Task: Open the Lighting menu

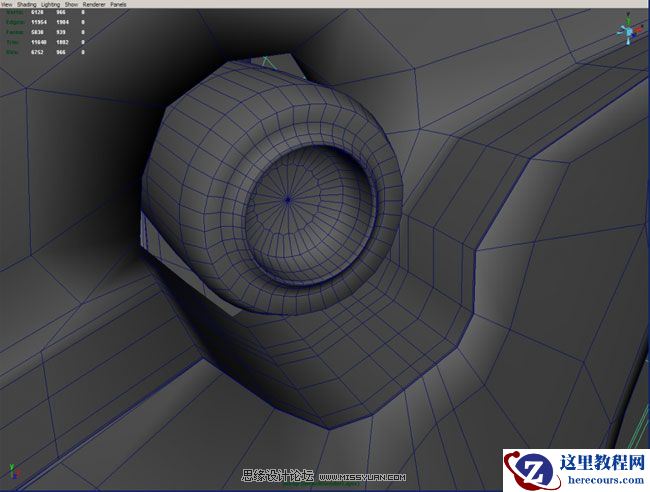Action: click(50, 4)
